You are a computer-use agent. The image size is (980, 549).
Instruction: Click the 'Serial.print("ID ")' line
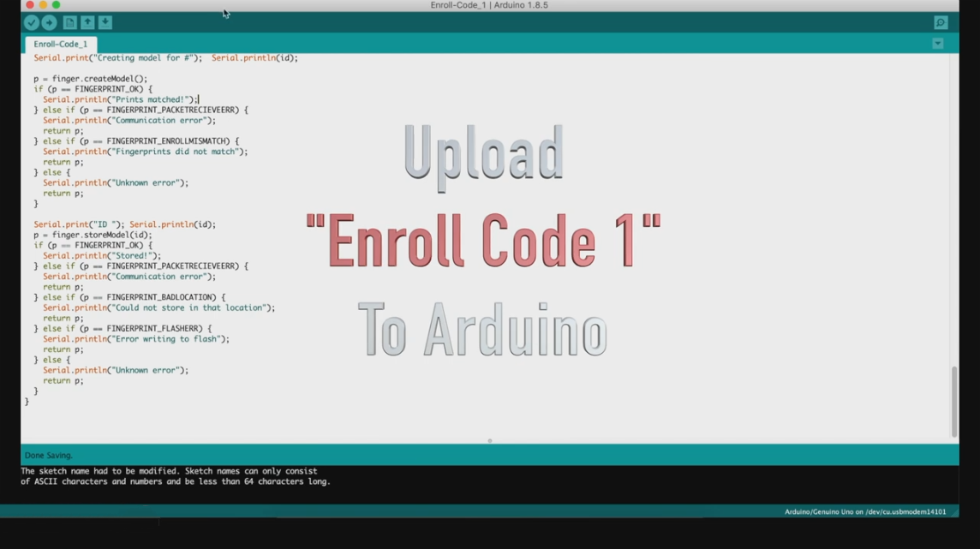(124, 224)
